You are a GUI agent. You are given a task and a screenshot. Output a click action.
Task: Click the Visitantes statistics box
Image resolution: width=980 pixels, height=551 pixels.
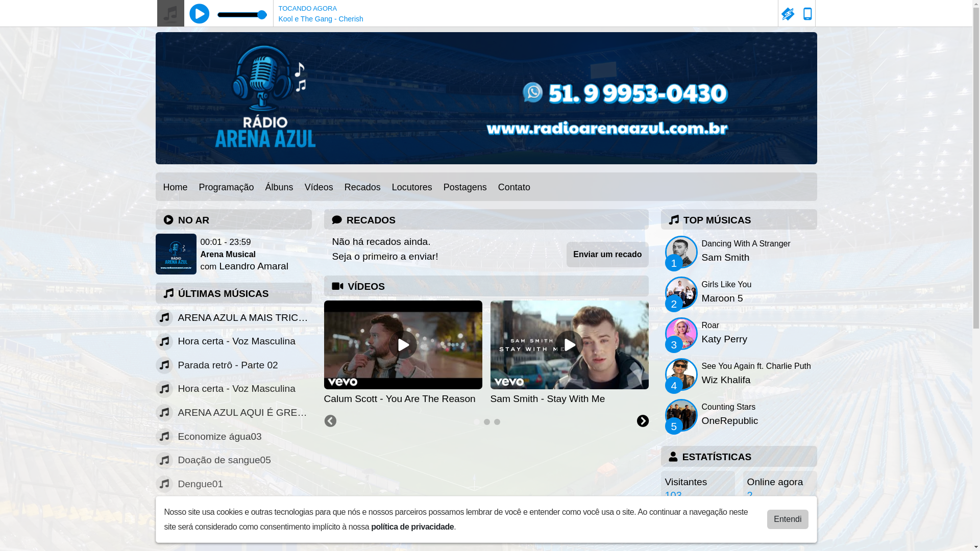pos(698,484)
